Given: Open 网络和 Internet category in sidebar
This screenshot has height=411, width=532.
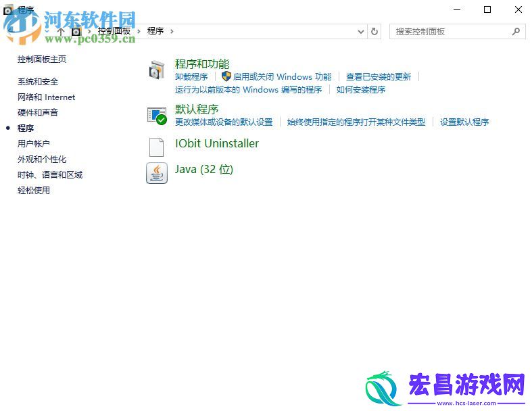Looking at the screenshot, I should pos(47,97).
